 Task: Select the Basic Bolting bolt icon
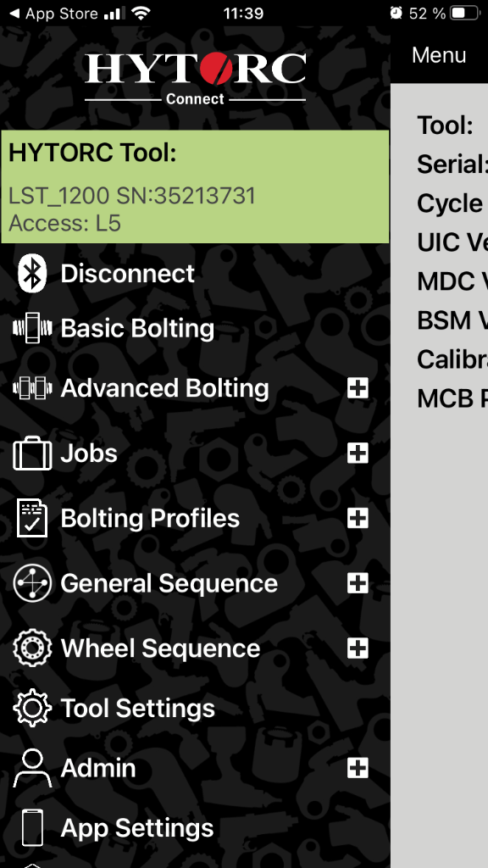click(x=32, y=328)
